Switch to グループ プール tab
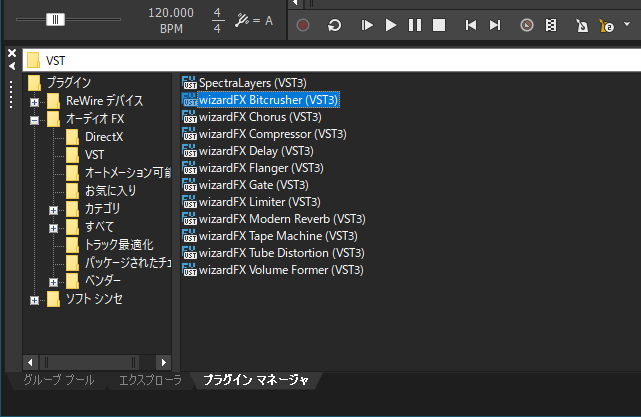 59,380
